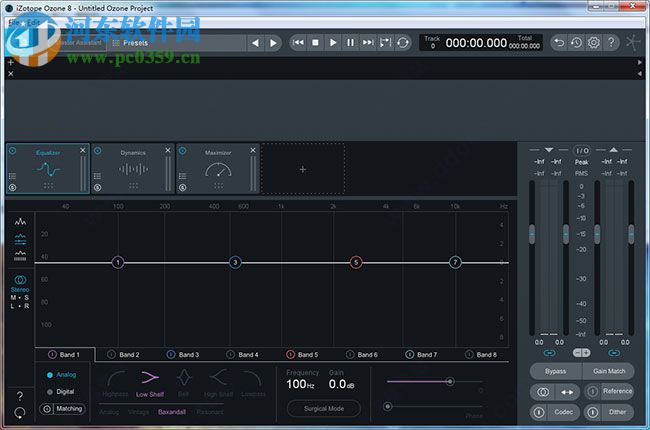This screenshot has height=430, width=650.
Task: Remove the Dynamics module
Action: point(168,150)
